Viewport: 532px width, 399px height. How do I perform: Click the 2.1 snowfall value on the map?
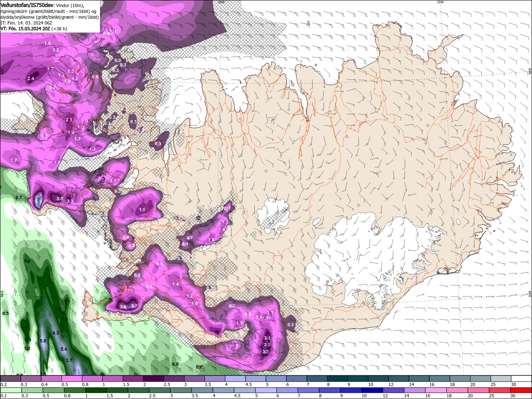(69, 120)
